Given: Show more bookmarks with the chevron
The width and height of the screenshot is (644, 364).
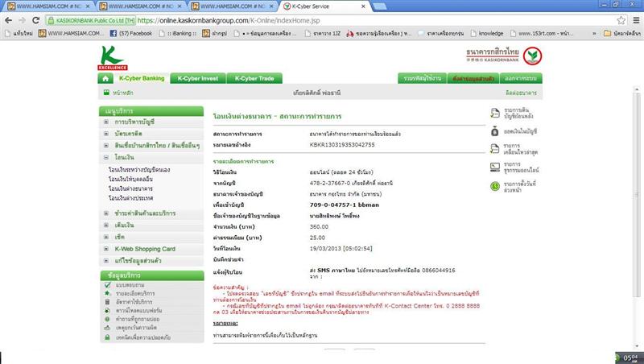Looking at the screenshot, I should pos(594,33).
